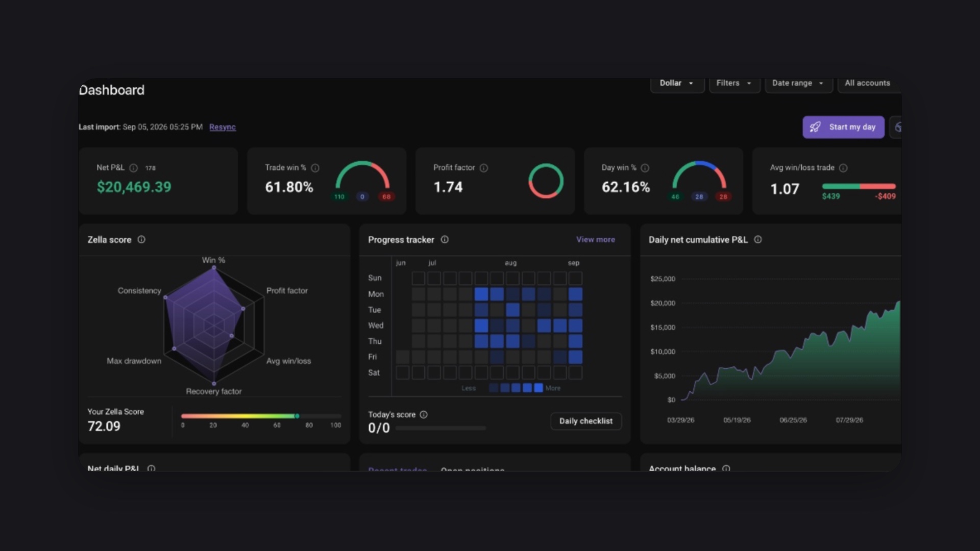This screenshot has width=980, height=551.
Task: Show info for Day win %
Action: point(645,168)
